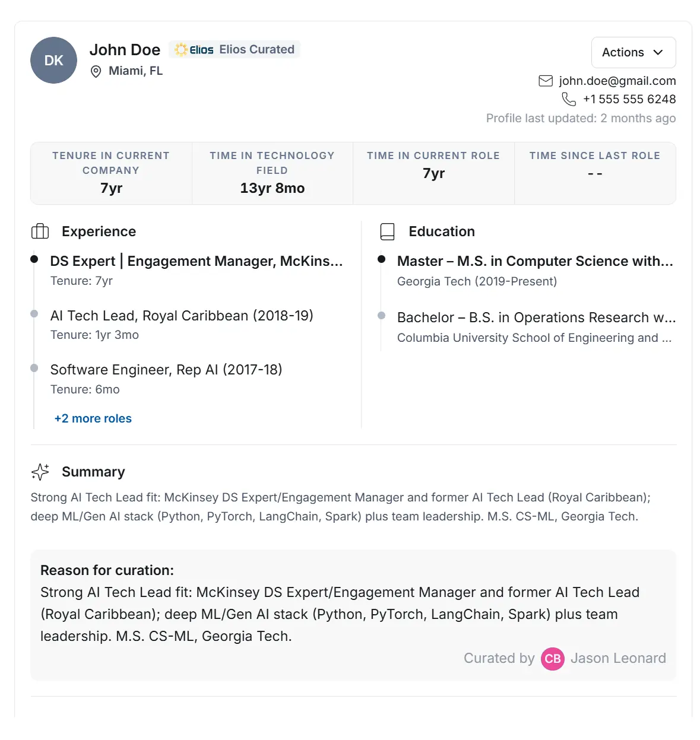The image size is (700, 740).
Task: Click the pink CB curator avatar
Action: [552, 659]
